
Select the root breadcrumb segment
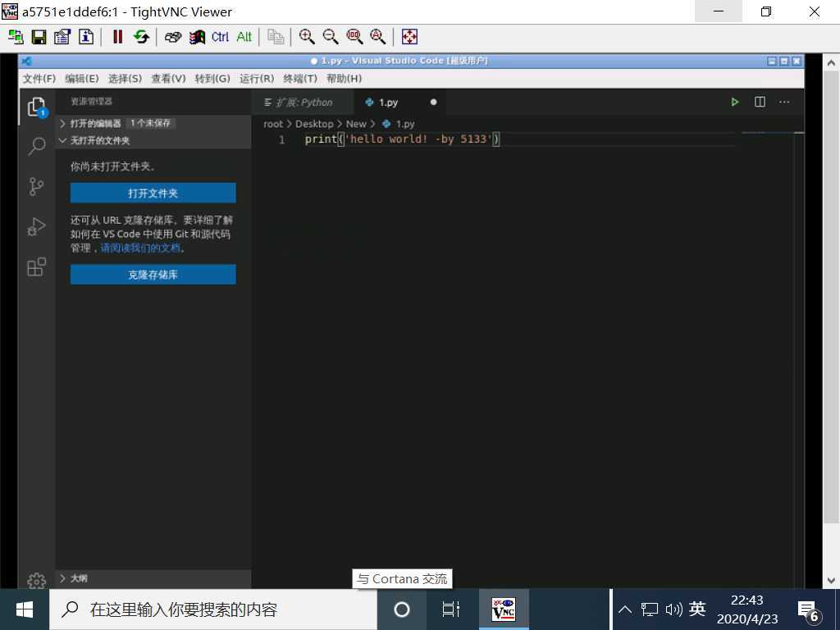point(272,124)
